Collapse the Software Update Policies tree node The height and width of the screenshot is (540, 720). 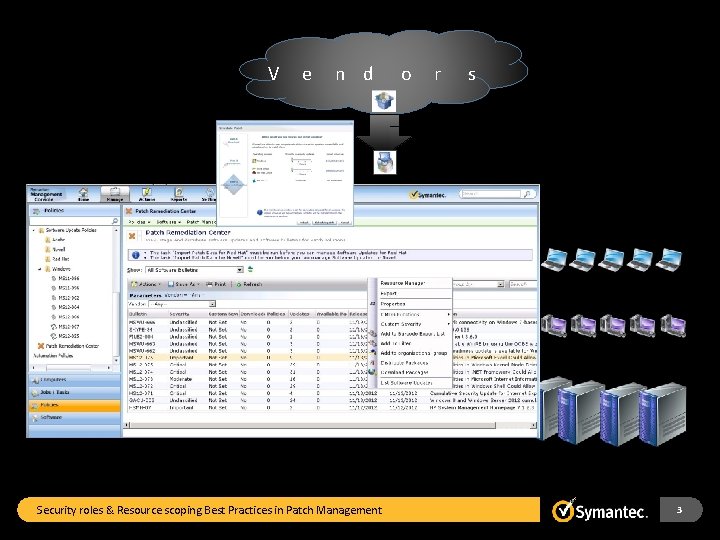(x=34, y=230)
